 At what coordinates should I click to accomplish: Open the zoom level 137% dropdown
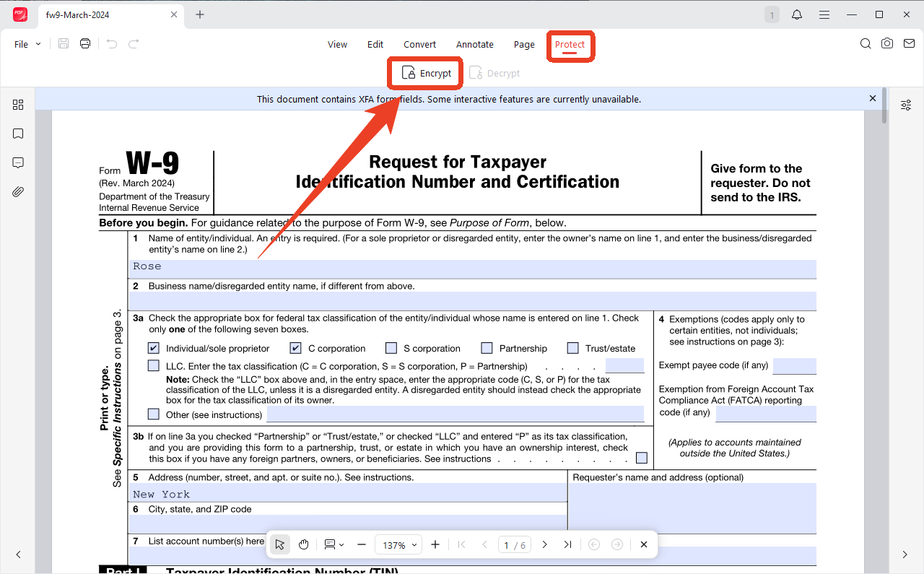(x=398, y=545)
